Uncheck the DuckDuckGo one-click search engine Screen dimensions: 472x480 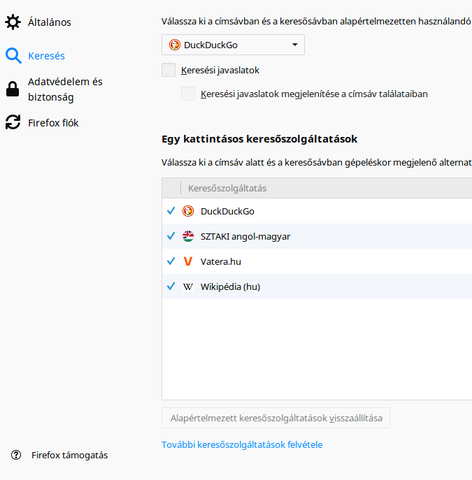[x=171, y=211]
